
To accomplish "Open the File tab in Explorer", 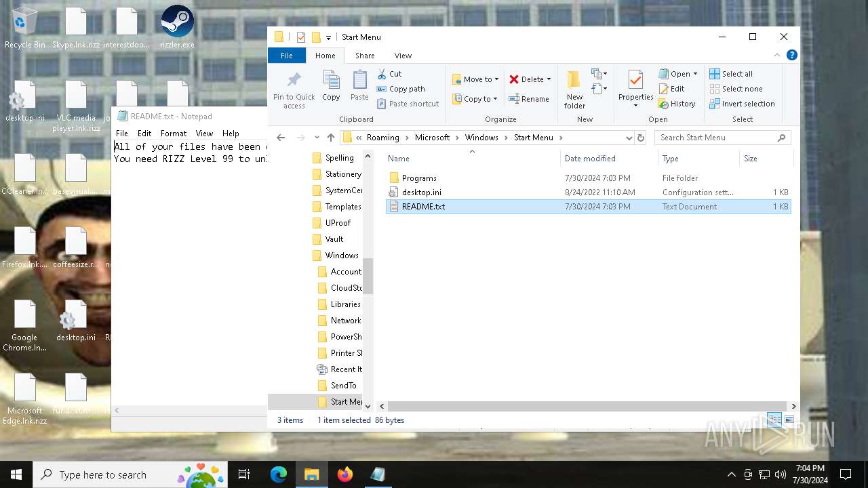I will point(287,56).
